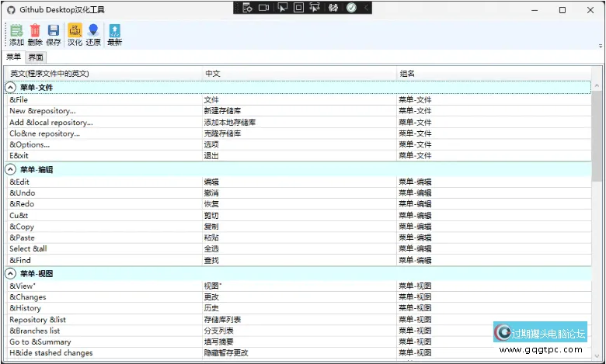Click the 撤消 translation cell
Viewport: 606px width, 364px height.
point(300,193)
